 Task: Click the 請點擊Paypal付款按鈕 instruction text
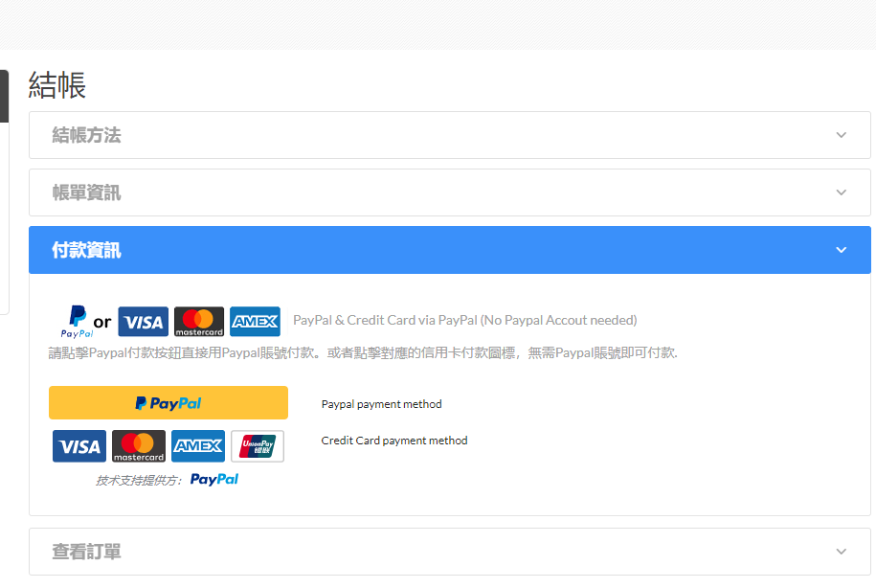(x=363, y=352)
